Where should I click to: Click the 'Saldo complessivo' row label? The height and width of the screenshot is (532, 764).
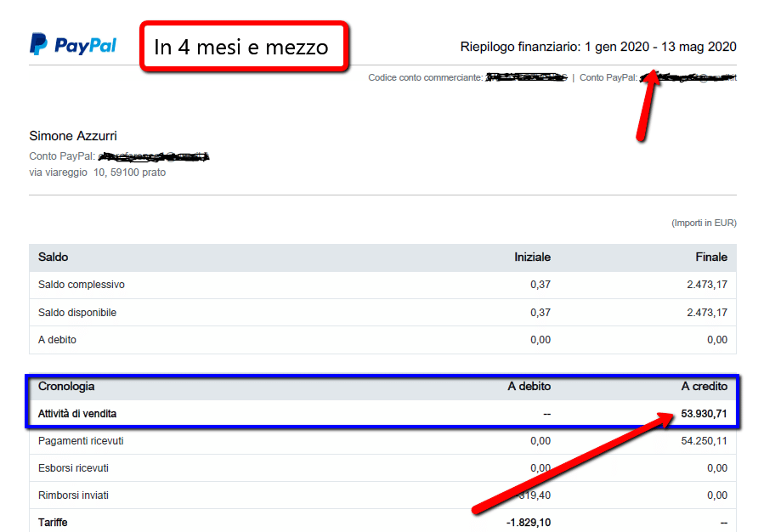point(82,285)
